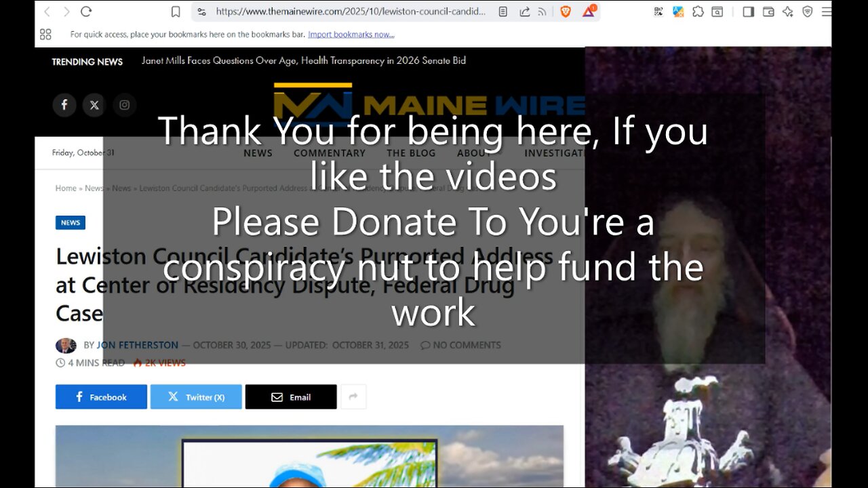Toggle the browser sidebar panel icon
This screenshot has height=488, width=868.
pos(749,12)
